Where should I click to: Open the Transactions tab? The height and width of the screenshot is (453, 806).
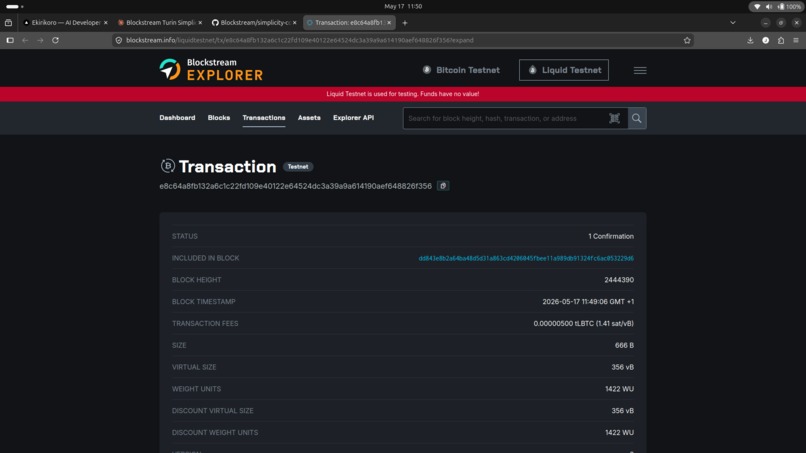click(x=264, y=118)
